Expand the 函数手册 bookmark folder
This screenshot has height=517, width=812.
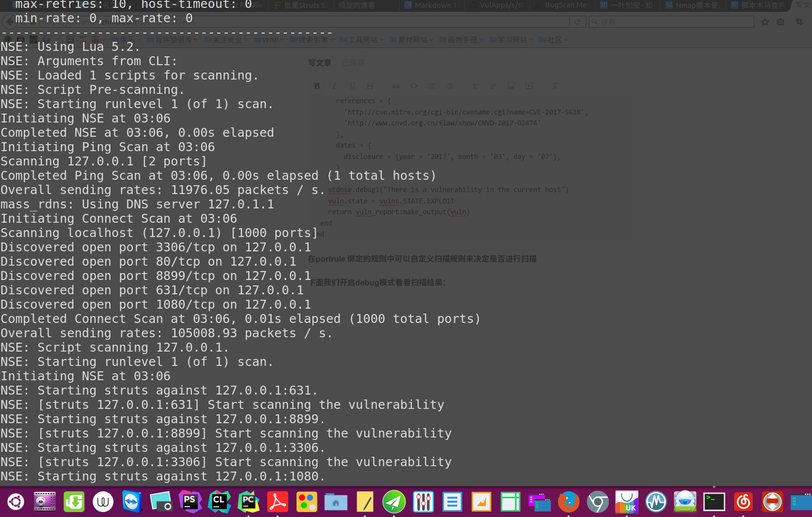click(x=461, y=40)
